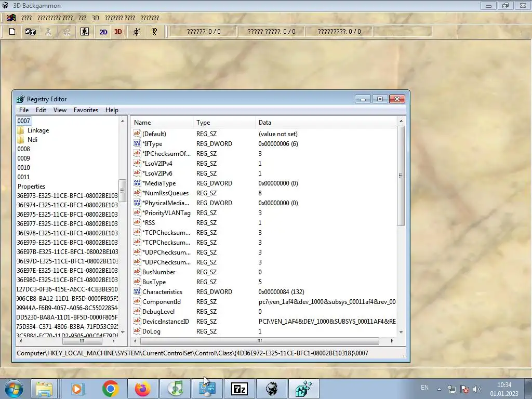Select the Ndi folder in registry tree
532x399 pixels.
(x=32, y=139)
